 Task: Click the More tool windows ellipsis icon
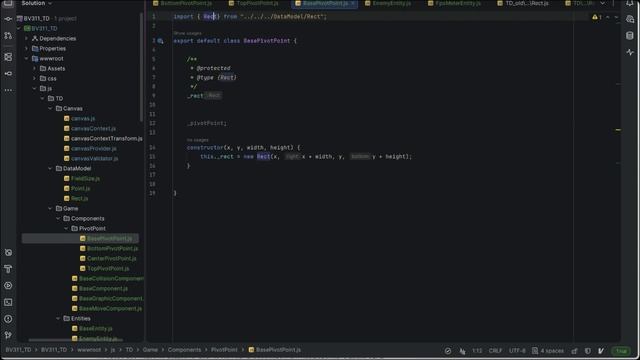(x=8, y=90)
